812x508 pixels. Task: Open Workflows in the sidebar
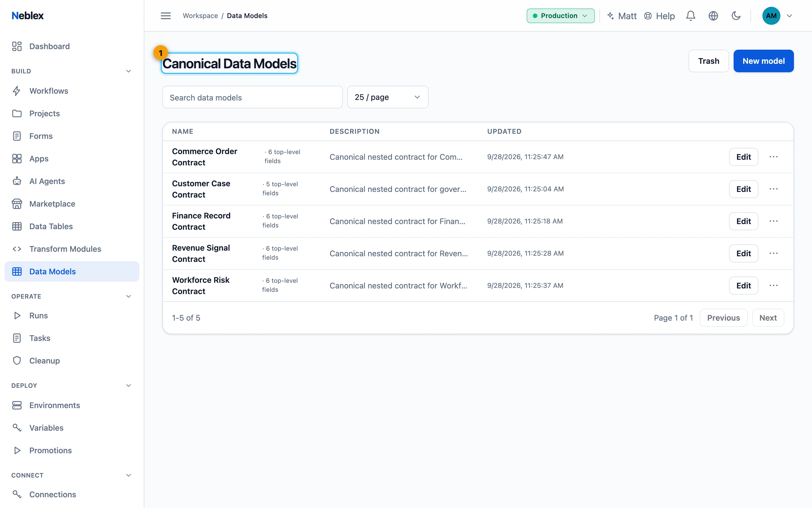click(x=72, y=91)
